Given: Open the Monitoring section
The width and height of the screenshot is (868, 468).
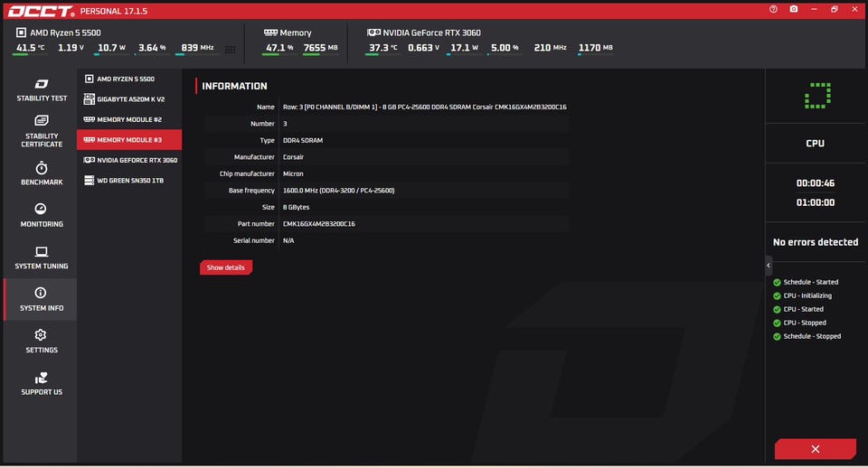Looking at the screenshot, I should 42,216.
